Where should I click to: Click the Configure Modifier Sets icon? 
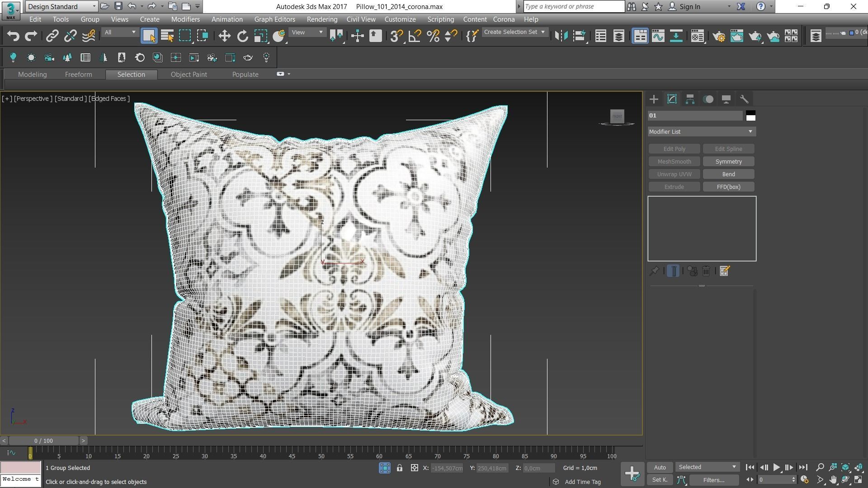coord(724,271)
